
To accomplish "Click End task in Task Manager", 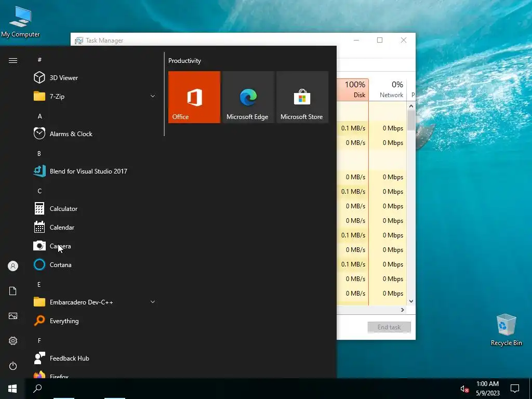I will click(x=389, y=327).
